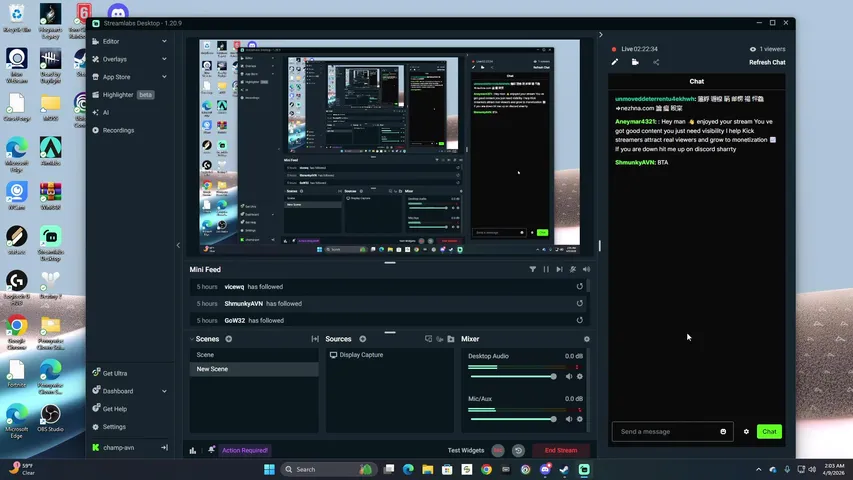
Task: Collapse the chat panel arrow
Action: [x=601, y=35]
